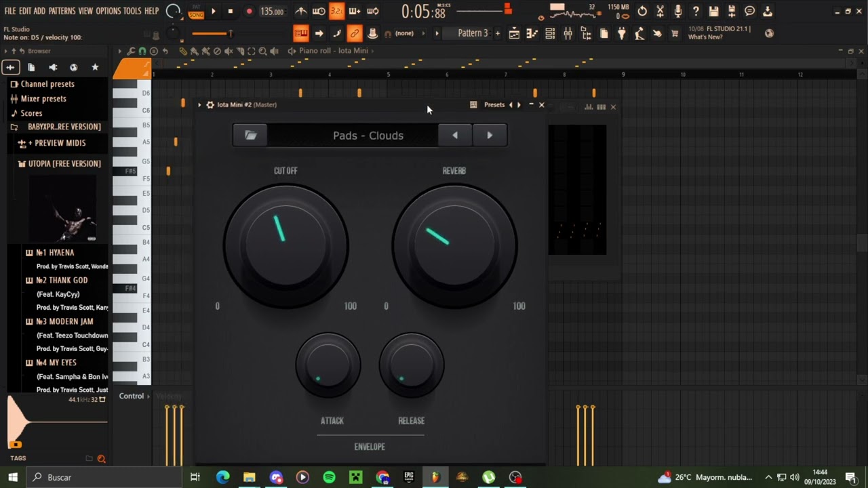Toggle the metronome icon
Viewport: 868px width, 488px height.
[301, 11]
